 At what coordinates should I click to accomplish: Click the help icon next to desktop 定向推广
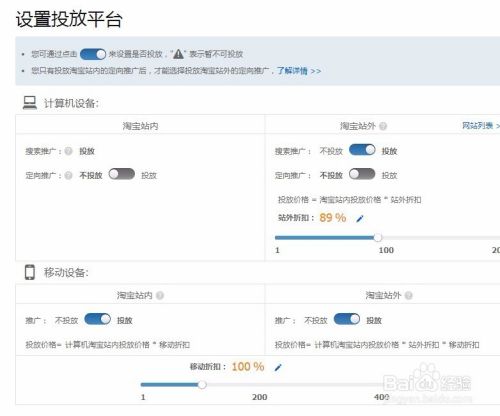[68, 175]
